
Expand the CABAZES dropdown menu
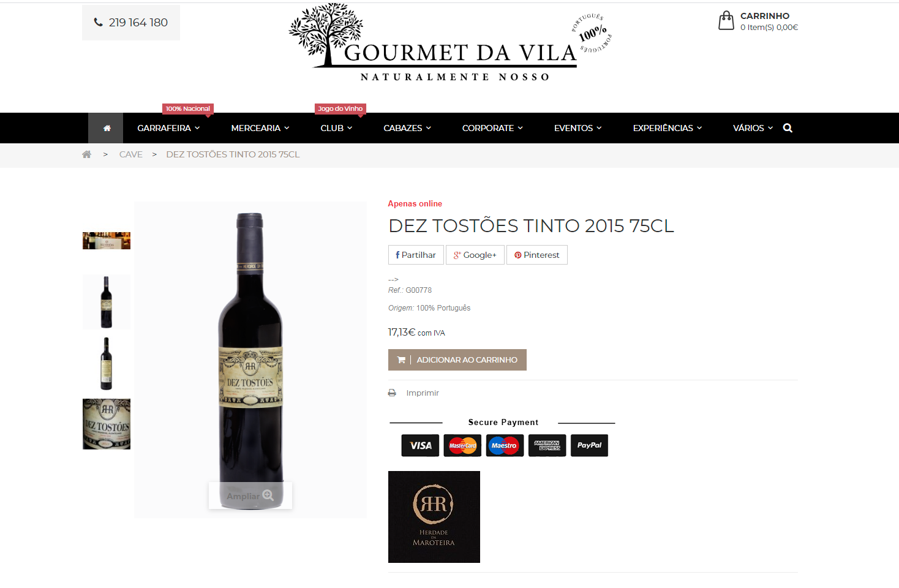407,128
